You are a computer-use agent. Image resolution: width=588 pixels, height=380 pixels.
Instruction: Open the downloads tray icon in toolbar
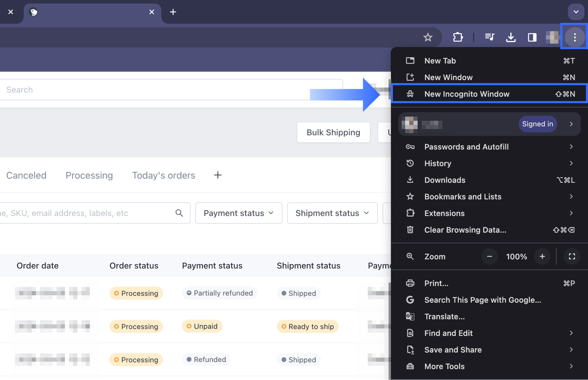(511, 37)
